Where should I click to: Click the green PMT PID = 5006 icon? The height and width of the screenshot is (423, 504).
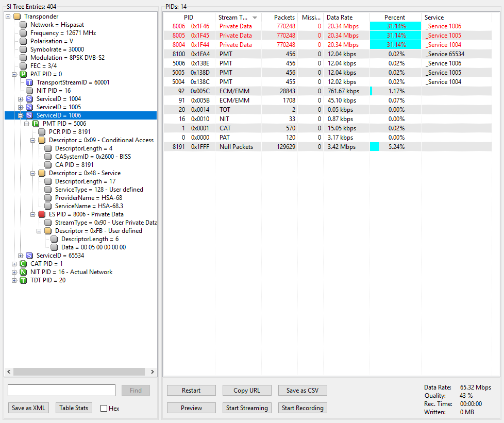click(x=36, y=124)
